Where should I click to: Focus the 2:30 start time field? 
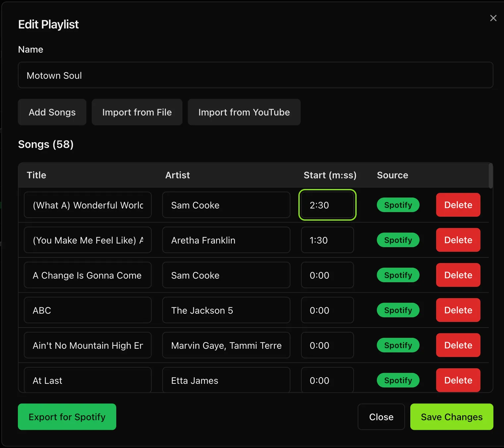coord(327,205)
